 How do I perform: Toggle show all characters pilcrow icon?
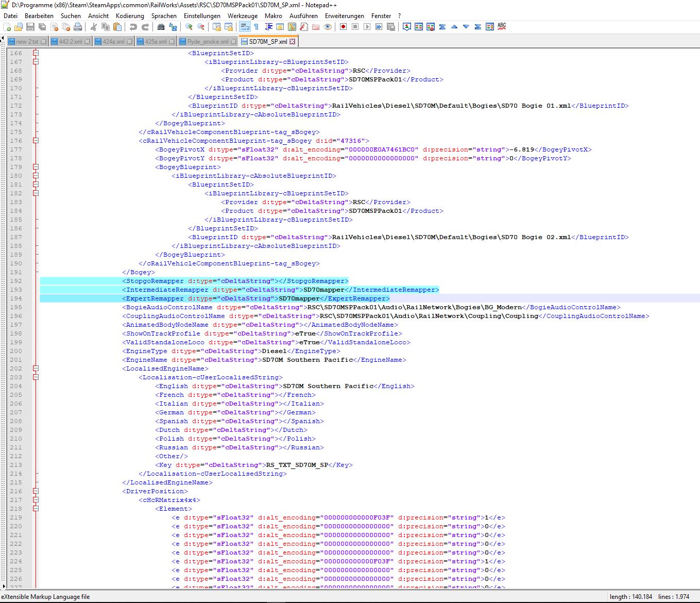[256, 27]
